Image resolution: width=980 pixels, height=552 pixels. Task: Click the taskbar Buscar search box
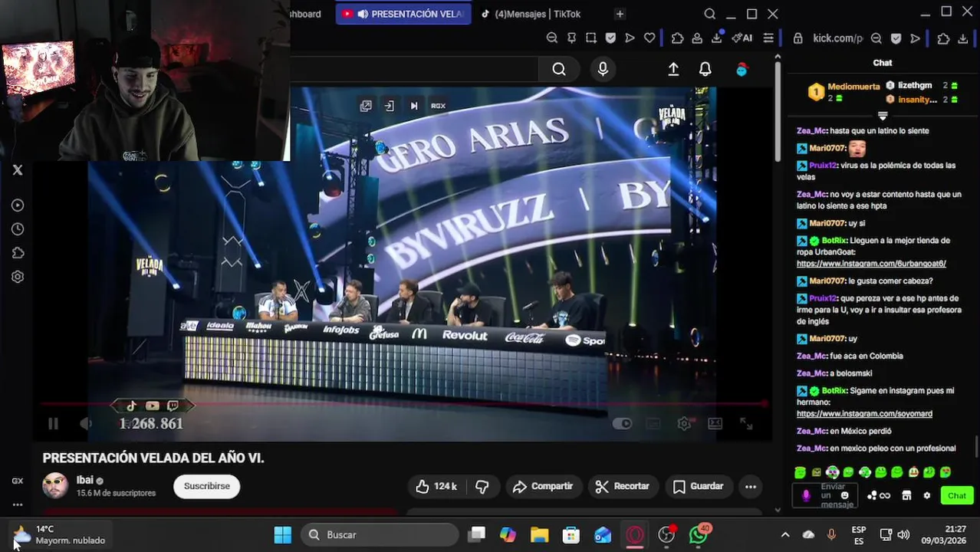[380, 535]
